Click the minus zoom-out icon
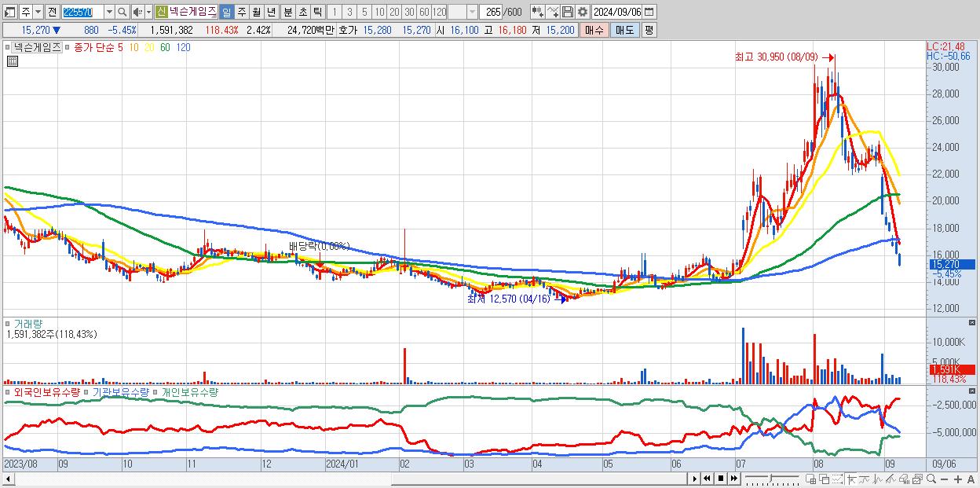The height and width of the screenshot is (488, 980). click(x=944, y=479)
